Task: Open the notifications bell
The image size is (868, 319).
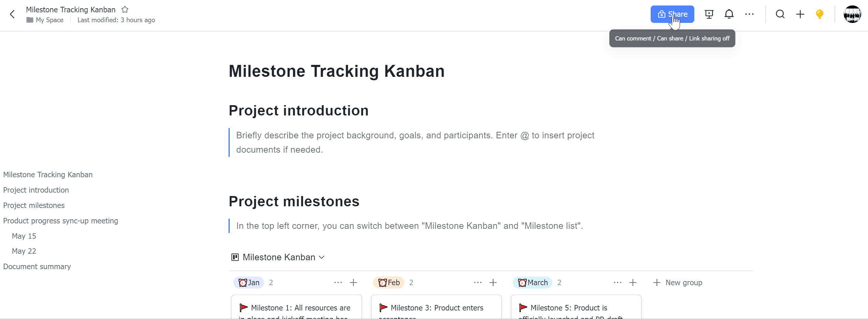Action: (729, 14)
